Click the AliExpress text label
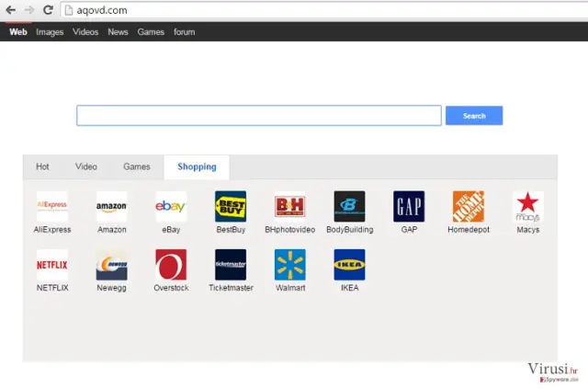 click(x=52, y=229)
